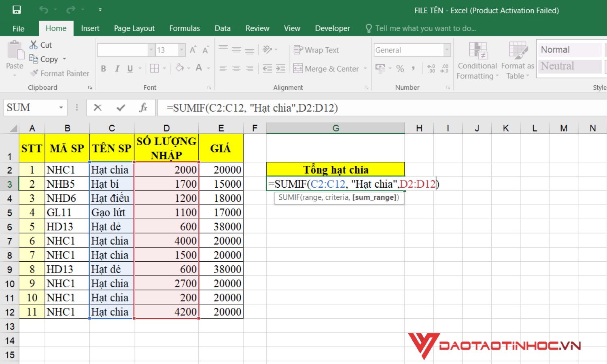Click the Bottom Align icon
The image size is (607, 364).
pyautogui.click(x=250, y=51)
